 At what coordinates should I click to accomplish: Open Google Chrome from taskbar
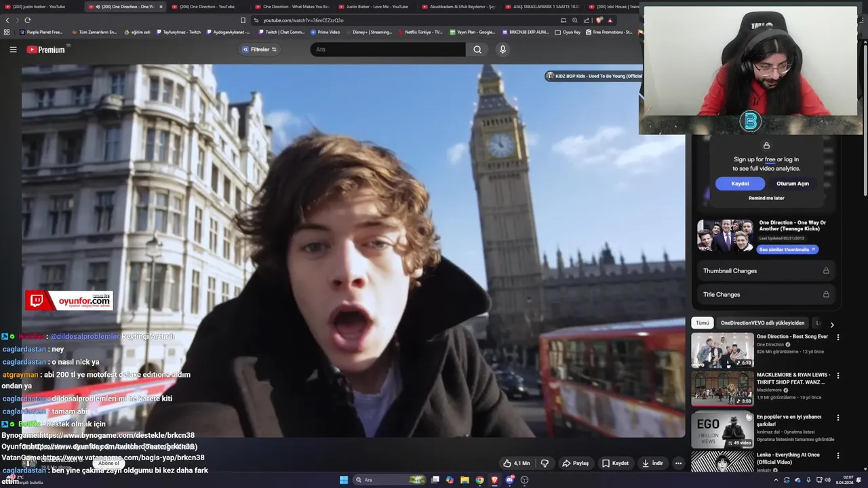[479, 480]
